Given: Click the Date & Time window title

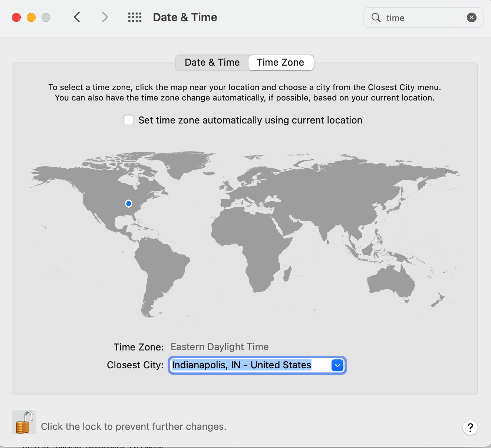Looking at the screenshot, I should (x=185, y=17).
